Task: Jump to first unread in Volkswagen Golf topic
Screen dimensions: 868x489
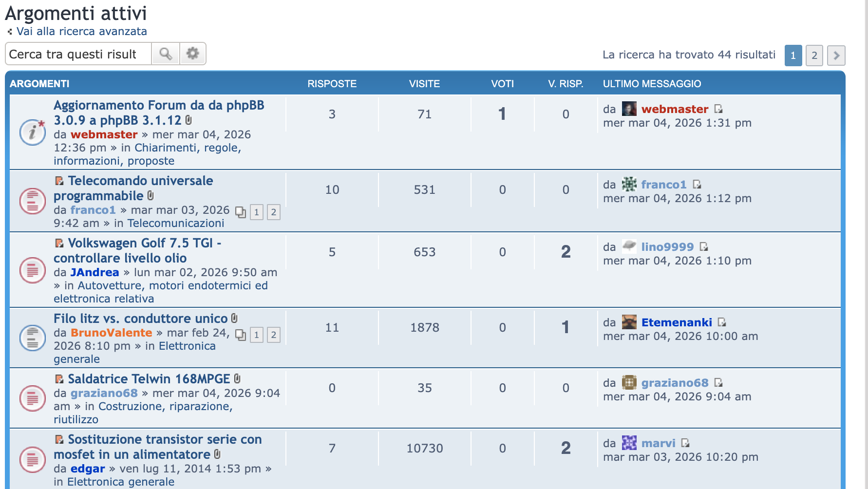Action: [59, 244]
